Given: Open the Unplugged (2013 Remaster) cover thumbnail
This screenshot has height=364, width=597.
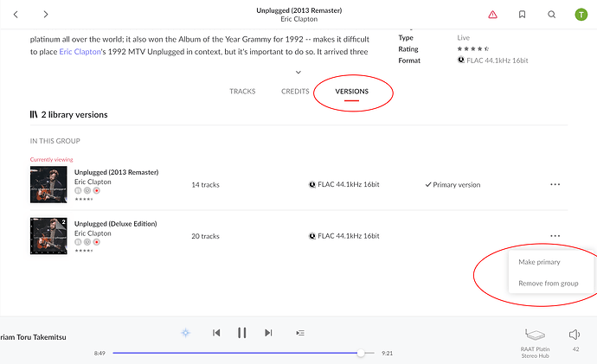Looking at the screenshot, I should (x=48, y=184).
